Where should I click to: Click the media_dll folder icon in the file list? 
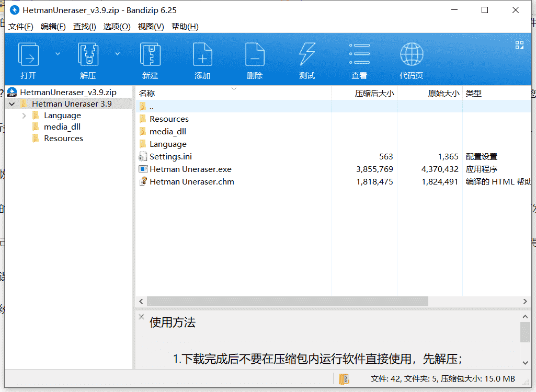143,132
